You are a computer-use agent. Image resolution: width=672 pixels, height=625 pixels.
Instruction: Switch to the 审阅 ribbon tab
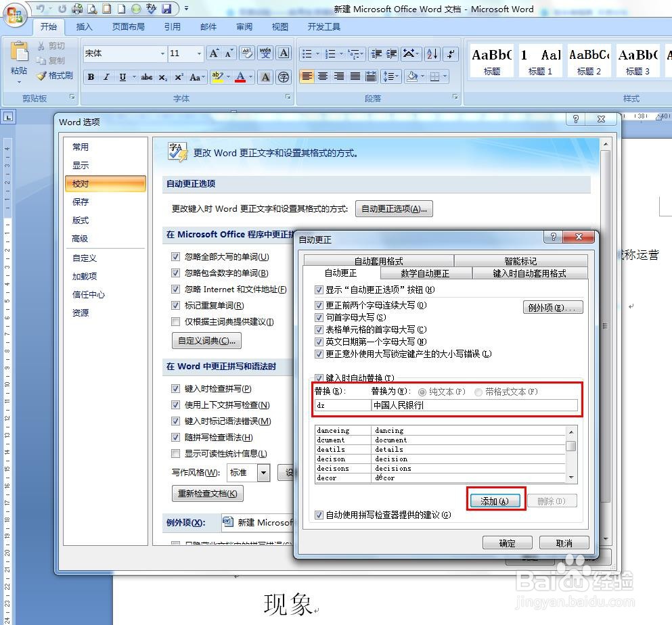click(244, 26)
